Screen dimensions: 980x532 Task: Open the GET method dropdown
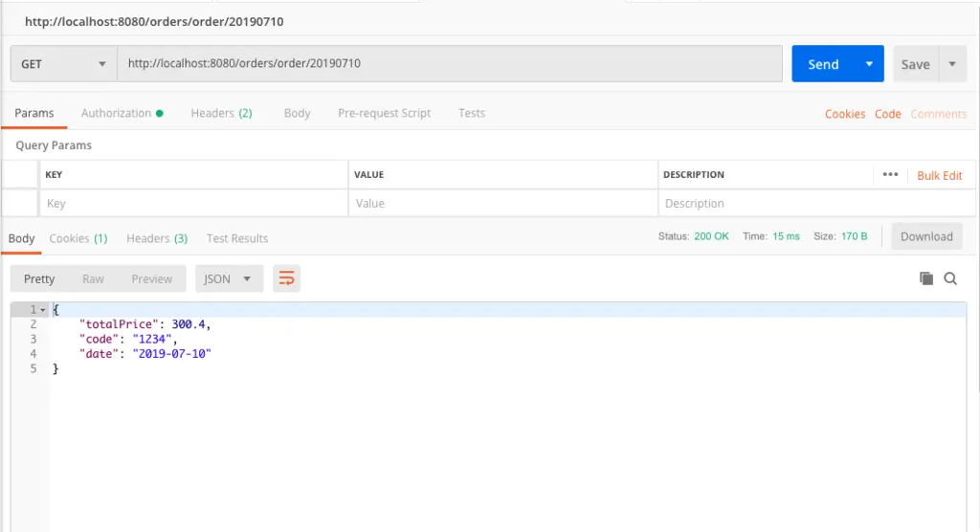pyautogui.click(x=63, y=64)
